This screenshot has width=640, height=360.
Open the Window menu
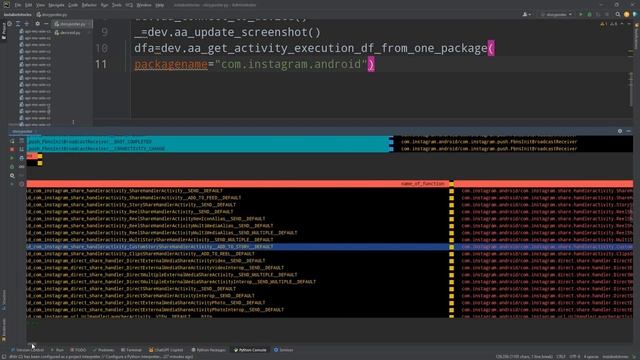(x=144, y=5)
